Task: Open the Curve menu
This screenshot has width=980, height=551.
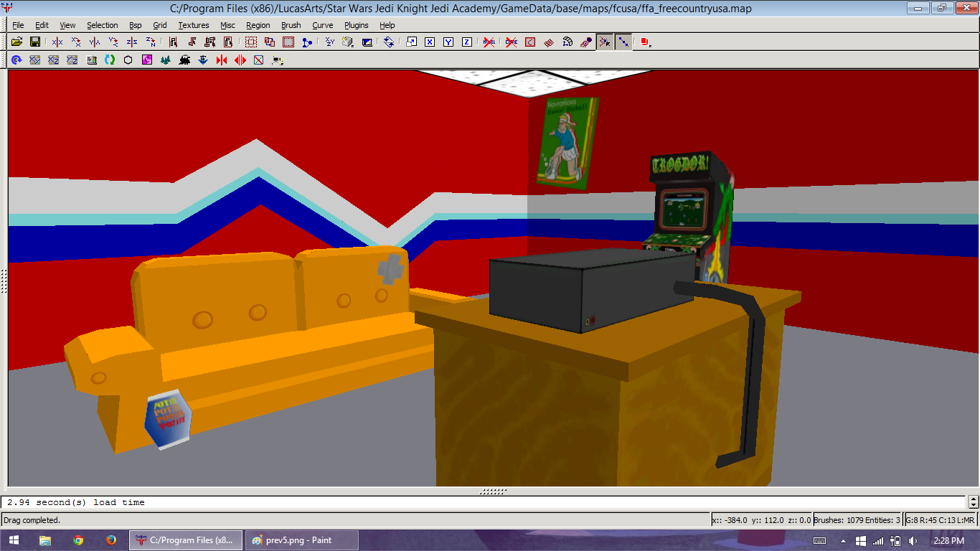Action: tap(323, 25)
